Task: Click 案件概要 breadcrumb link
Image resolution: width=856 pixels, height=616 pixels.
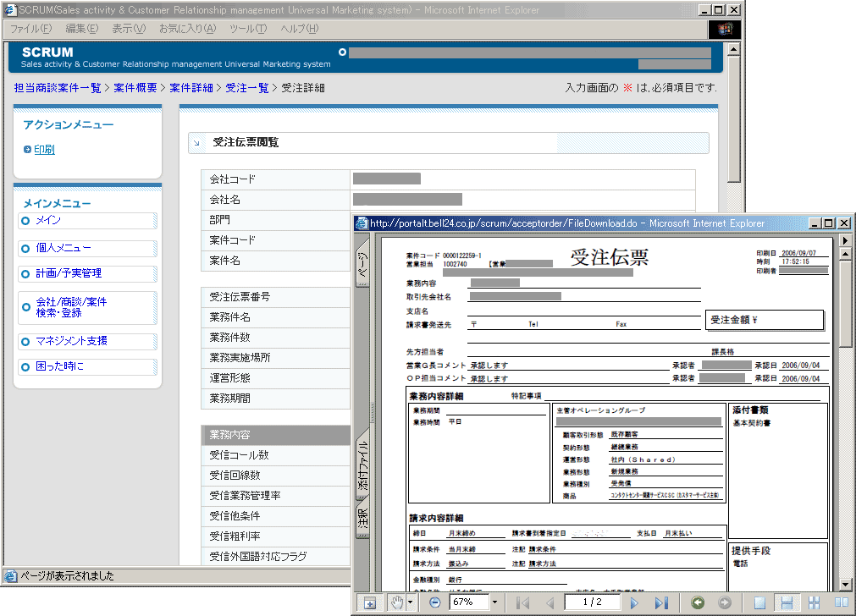Action: coord(135,87)
